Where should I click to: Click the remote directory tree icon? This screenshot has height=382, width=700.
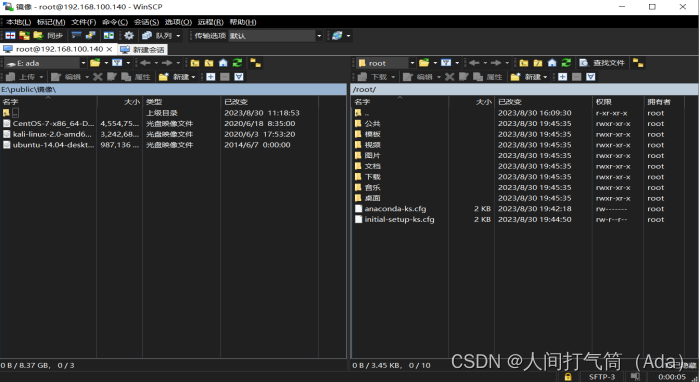[x=638, y=63]
